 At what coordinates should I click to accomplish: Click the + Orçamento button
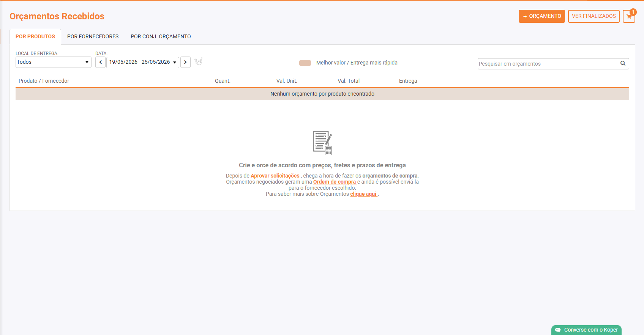point(542,16)
